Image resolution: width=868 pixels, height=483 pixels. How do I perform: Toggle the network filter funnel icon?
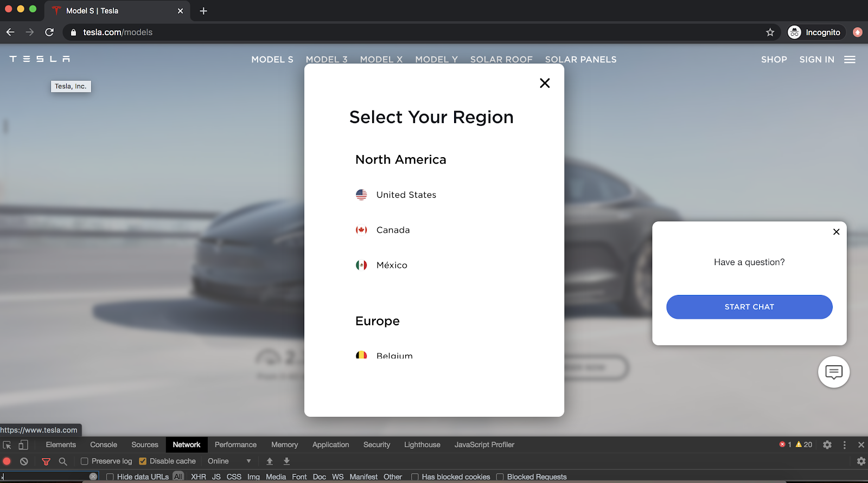coord(46,461)
